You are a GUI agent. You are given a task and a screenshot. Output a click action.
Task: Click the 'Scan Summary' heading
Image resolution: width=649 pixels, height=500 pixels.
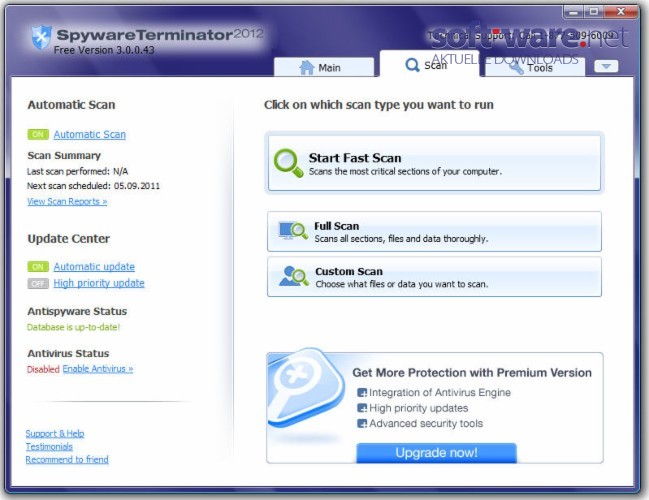pos(64,156)
